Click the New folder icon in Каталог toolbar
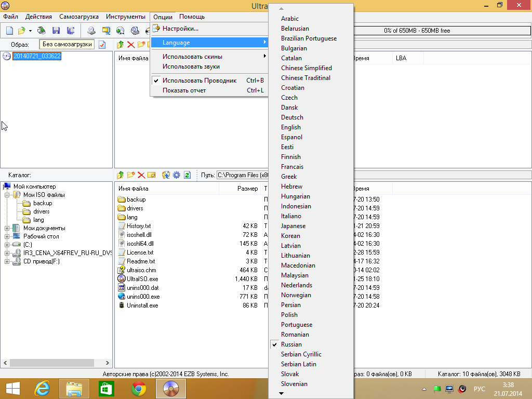Image resolution: width=532 pixels, height=399 pixels. pos(131,175)
